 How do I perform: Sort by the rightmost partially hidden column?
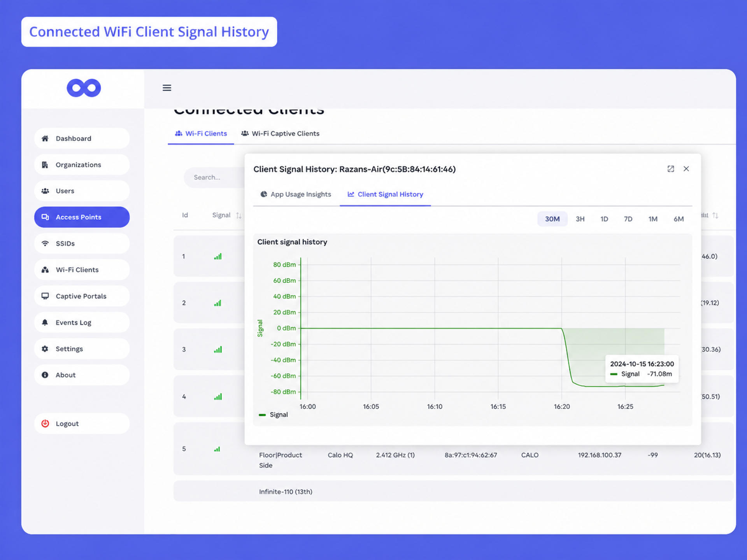point(715,215)
